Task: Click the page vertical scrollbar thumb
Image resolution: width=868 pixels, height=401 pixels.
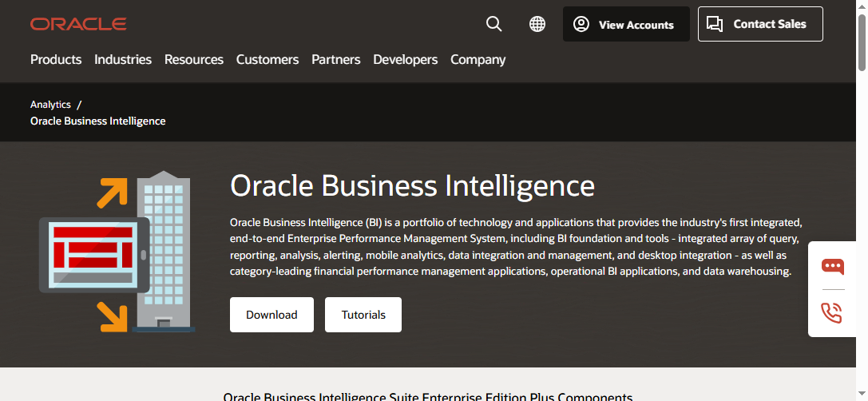Action: tap(862, 42)
